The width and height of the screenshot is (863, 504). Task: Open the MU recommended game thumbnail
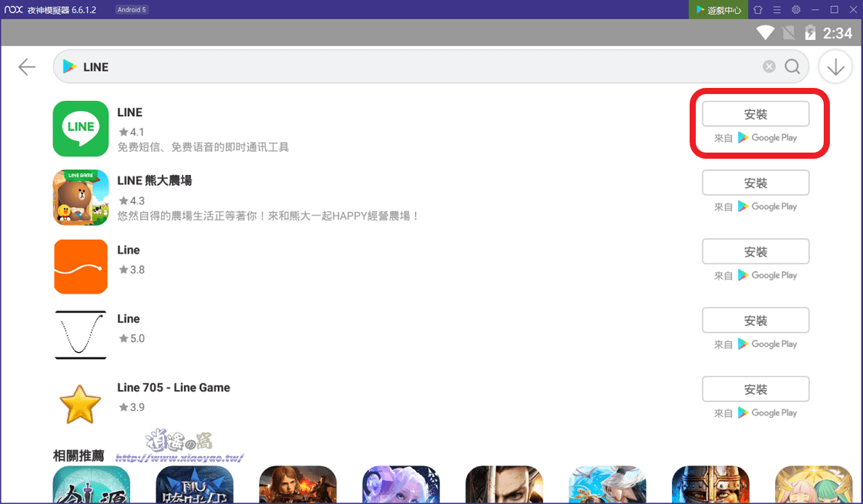click(194, 485)
